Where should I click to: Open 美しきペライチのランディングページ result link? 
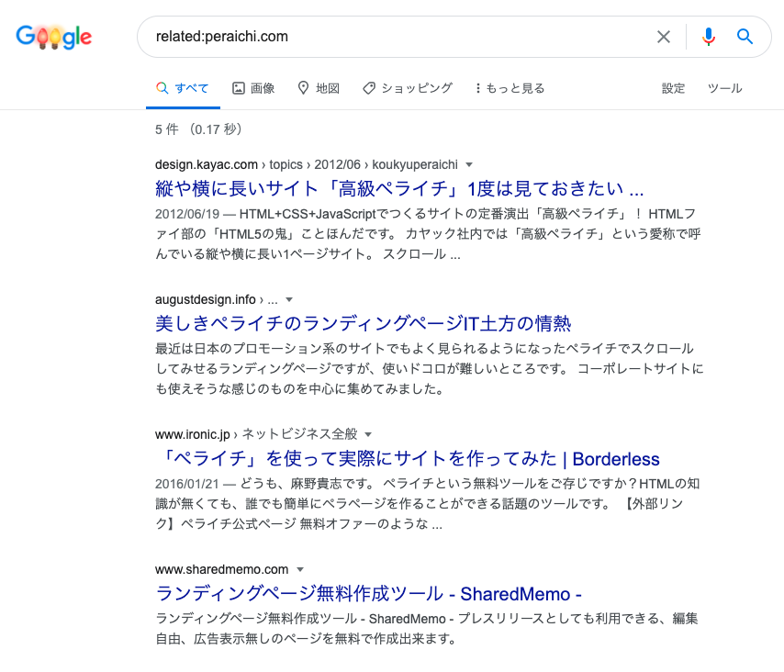coord(364,324)
